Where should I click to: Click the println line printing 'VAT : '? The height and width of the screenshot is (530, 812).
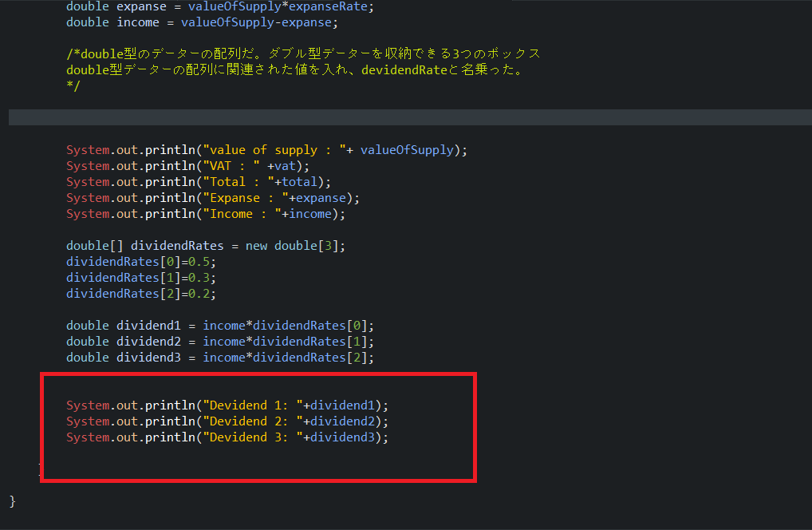pos(187,166)
